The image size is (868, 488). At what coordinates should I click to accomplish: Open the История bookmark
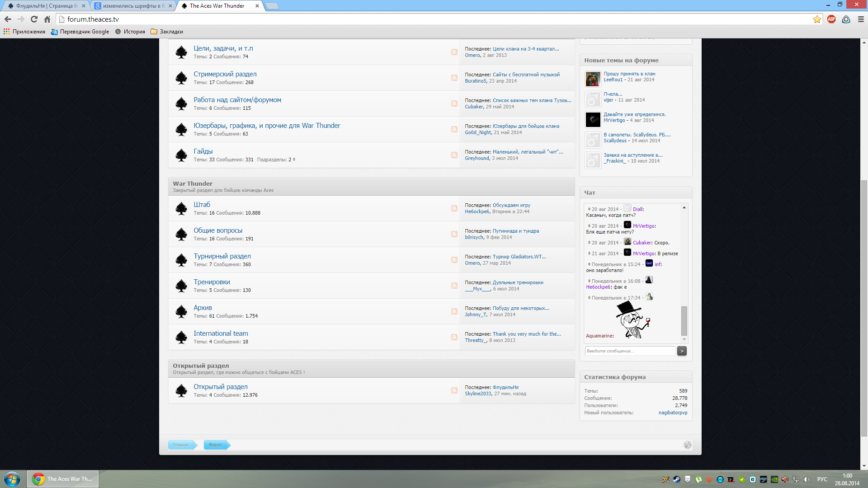pos(130,32)
